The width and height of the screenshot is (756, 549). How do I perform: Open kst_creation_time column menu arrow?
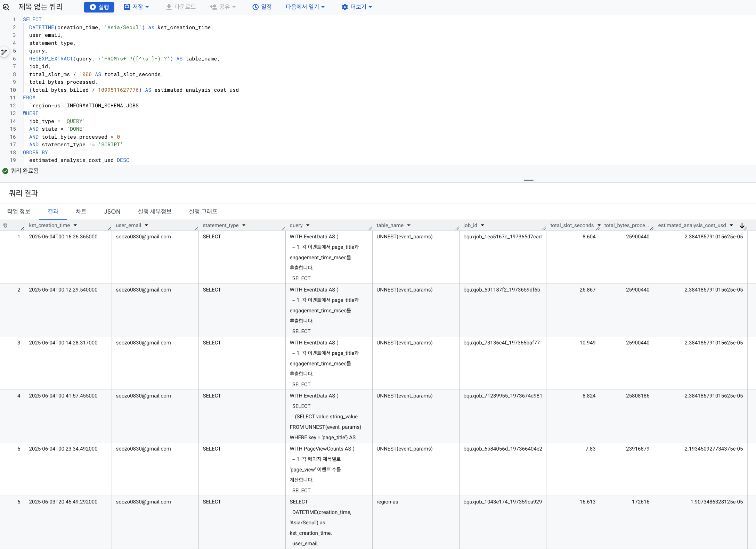coord(75,226)
